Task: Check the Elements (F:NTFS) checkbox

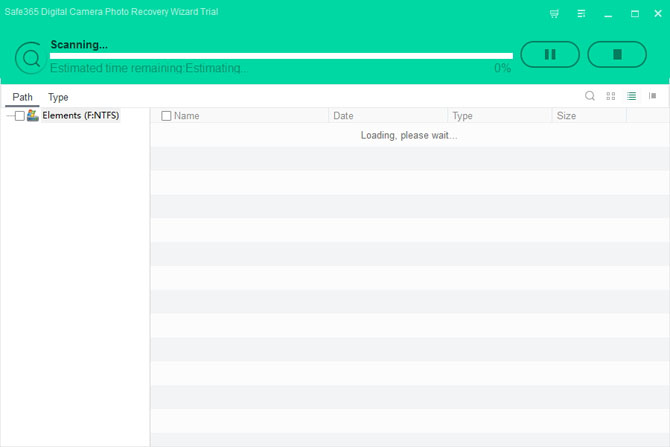Action: click(20, 116)
